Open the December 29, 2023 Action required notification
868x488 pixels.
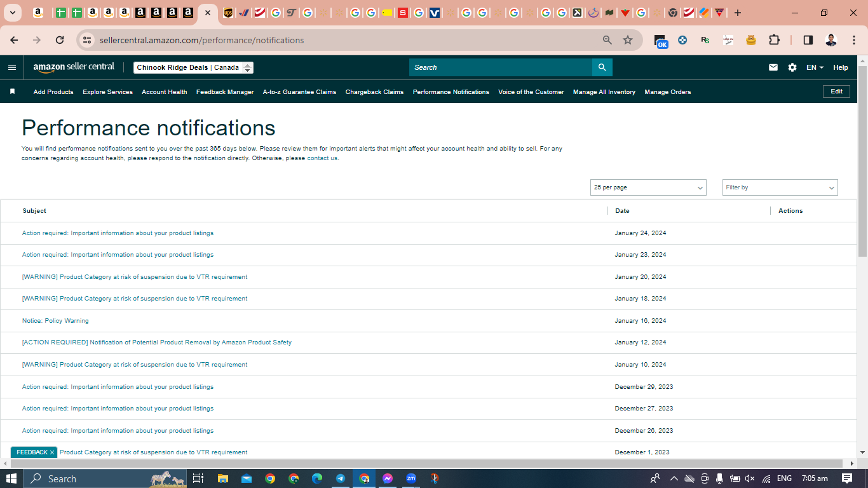pos(118,387)
